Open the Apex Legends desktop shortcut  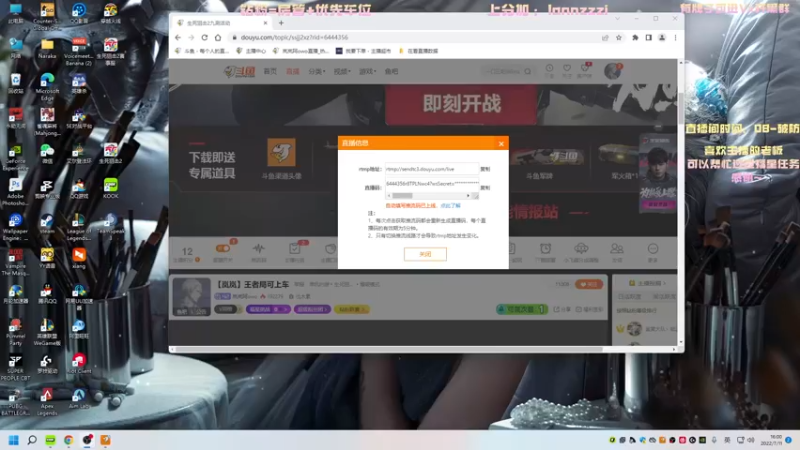point(47,402)
